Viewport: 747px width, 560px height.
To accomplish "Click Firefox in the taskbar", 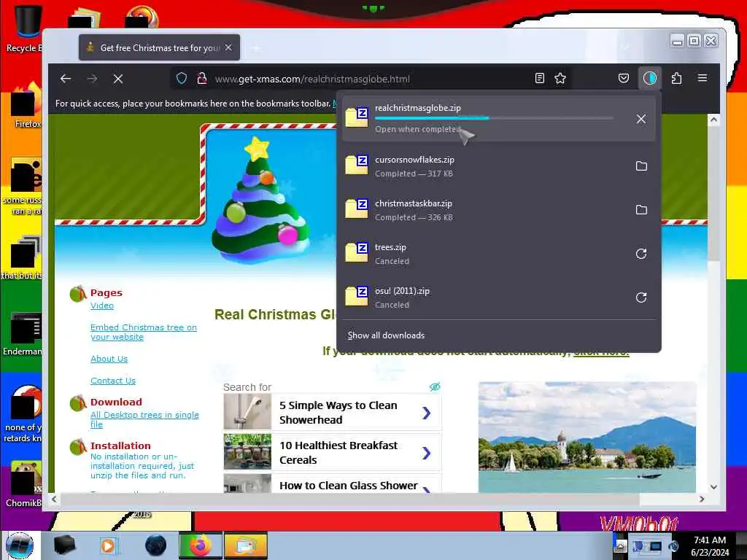I will click(200, 545).
